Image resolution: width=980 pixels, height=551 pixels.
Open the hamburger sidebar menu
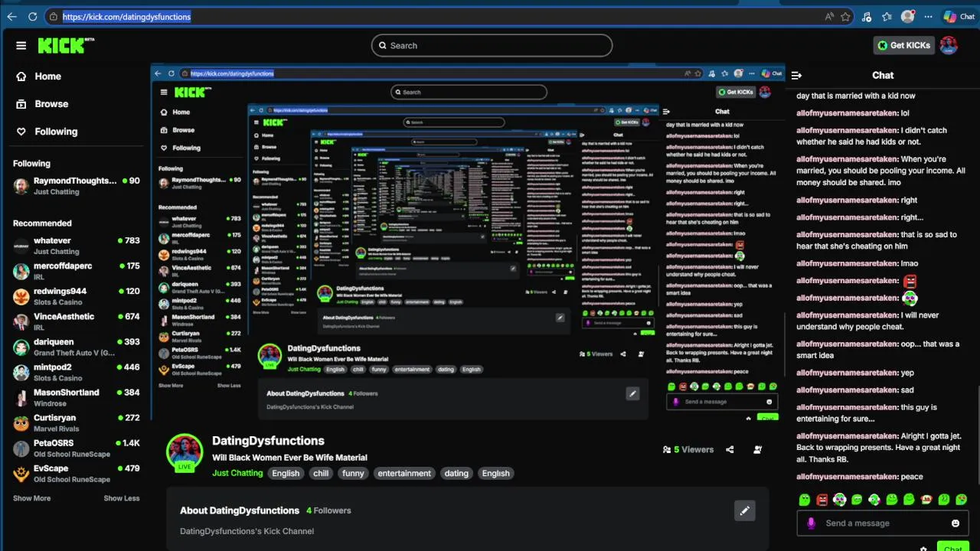pos(21,45)
